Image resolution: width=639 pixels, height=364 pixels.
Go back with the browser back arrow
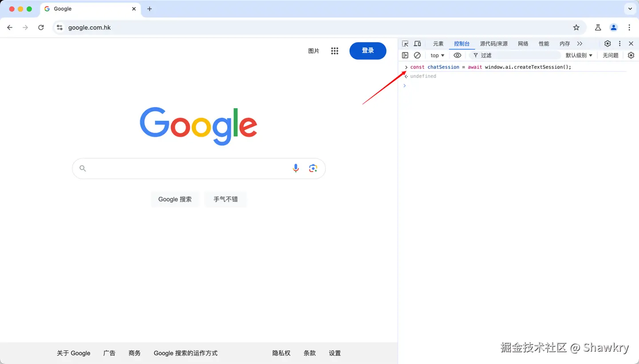pos(10,27)
